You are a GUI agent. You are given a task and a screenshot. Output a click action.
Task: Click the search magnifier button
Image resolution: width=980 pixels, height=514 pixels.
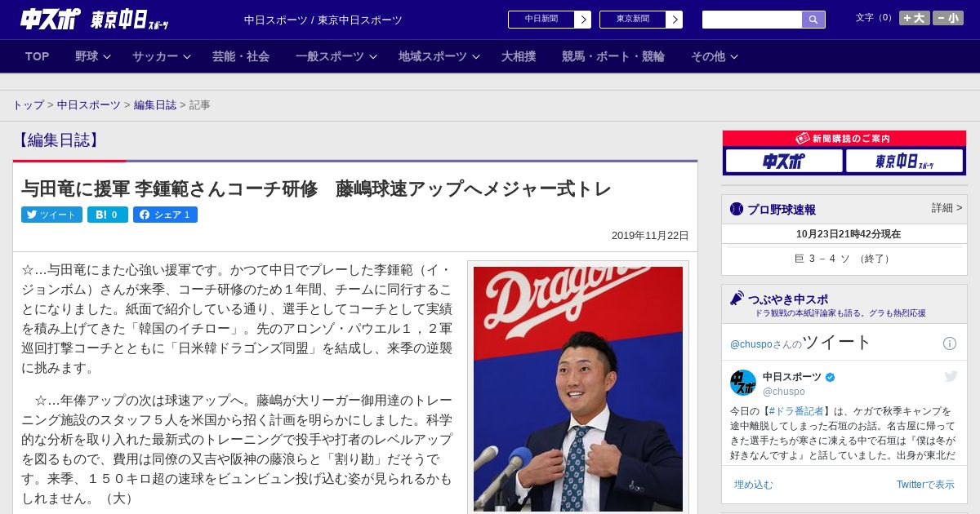click(x=813, y=20)
